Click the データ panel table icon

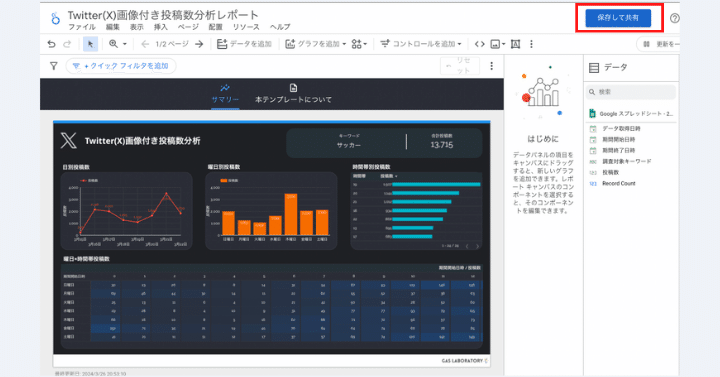tap(594, 68)
